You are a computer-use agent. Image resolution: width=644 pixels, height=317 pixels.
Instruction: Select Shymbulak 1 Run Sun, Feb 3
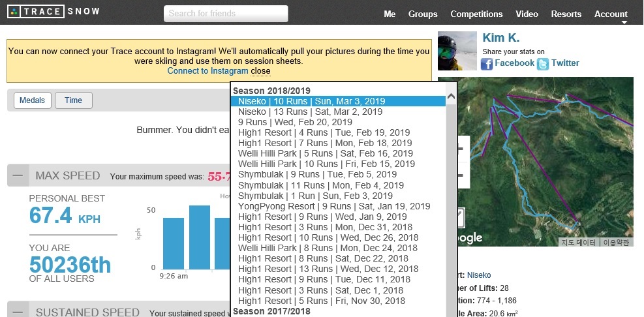338,196
